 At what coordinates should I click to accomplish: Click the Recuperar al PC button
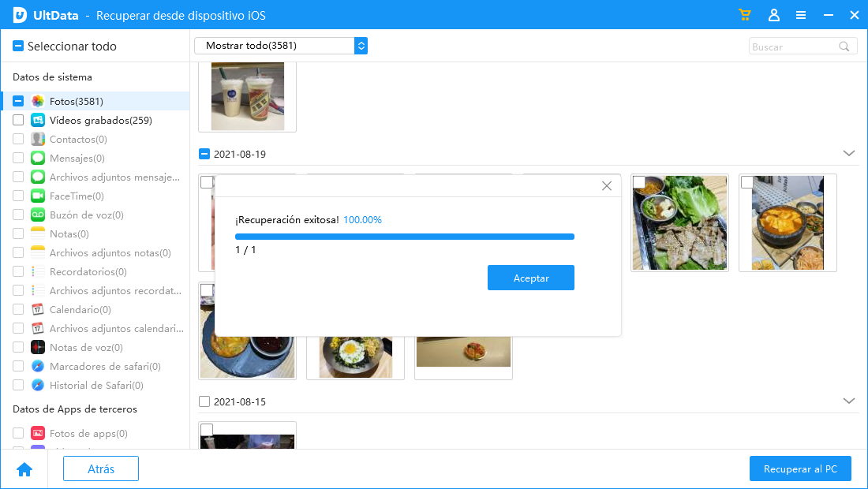[800, 468]
